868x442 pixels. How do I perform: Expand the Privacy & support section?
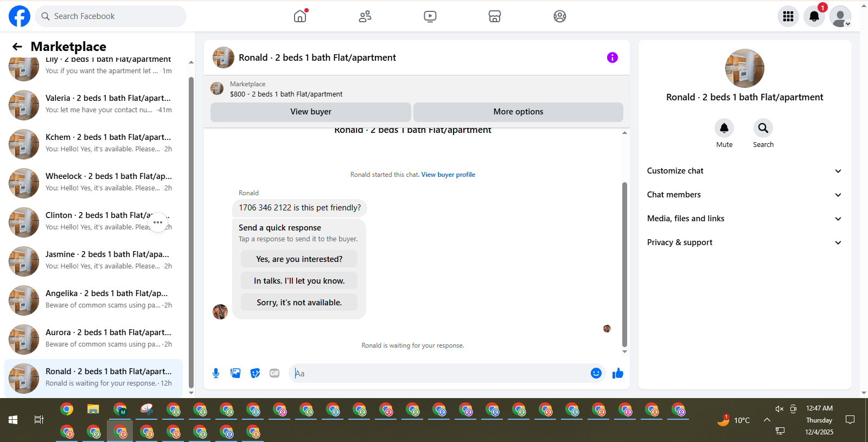744,242
